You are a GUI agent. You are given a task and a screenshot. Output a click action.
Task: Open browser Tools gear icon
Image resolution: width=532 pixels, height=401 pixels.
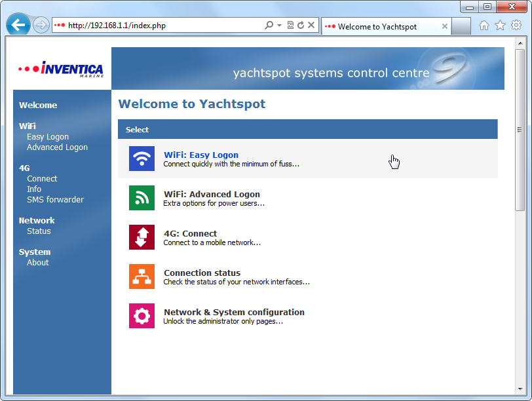[x=516, y=25]
